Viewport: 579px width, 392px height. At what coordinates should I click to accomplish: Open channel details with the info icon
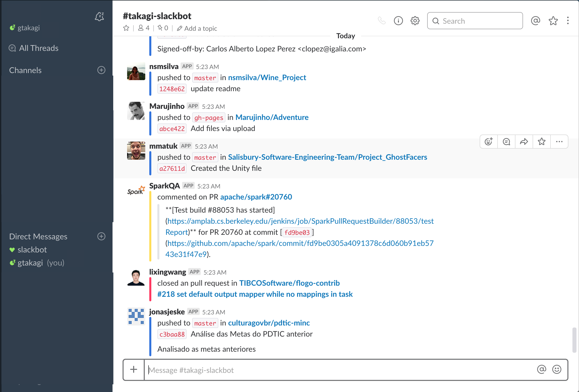click(x=398, y=21)
